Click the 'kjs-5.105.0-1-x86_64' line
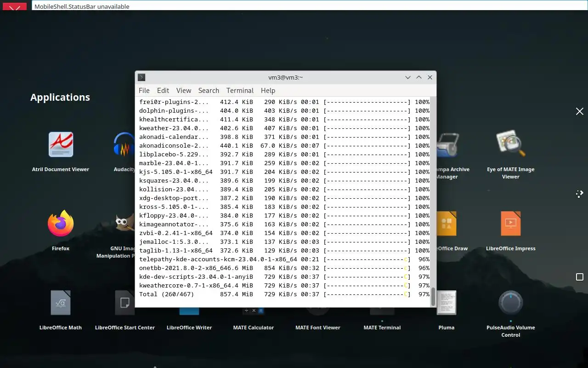 (x=284, y=172)
